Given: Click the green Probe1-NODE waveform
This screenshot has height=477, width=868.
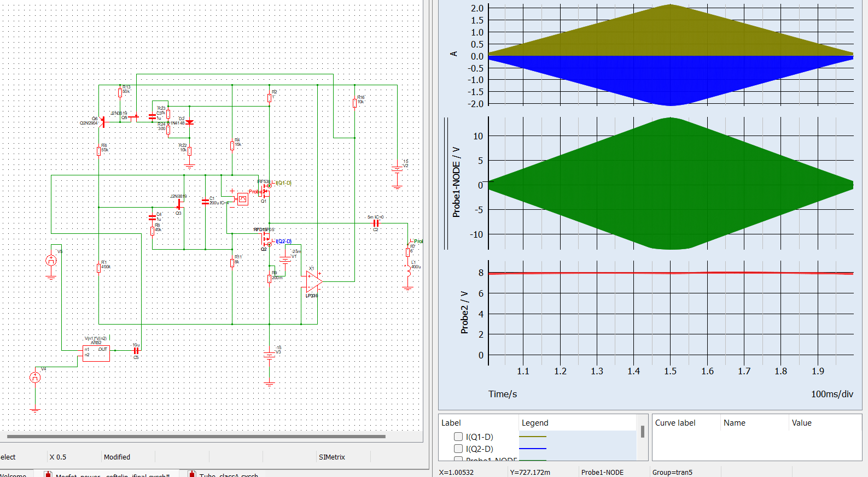Looking at the screenshot, I should pyautogui.click(x=671, y=184).
